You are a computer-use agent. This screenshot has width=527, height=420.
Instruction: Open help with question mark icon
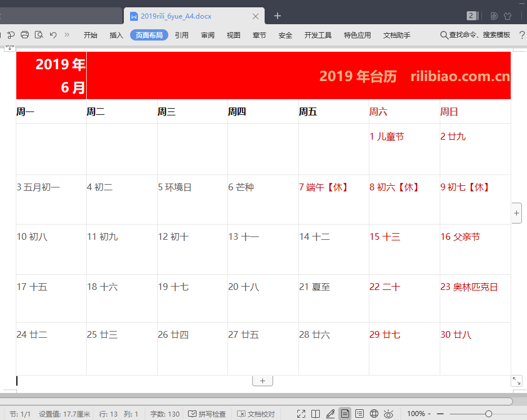pyautogui.click(x=522, y=35)
